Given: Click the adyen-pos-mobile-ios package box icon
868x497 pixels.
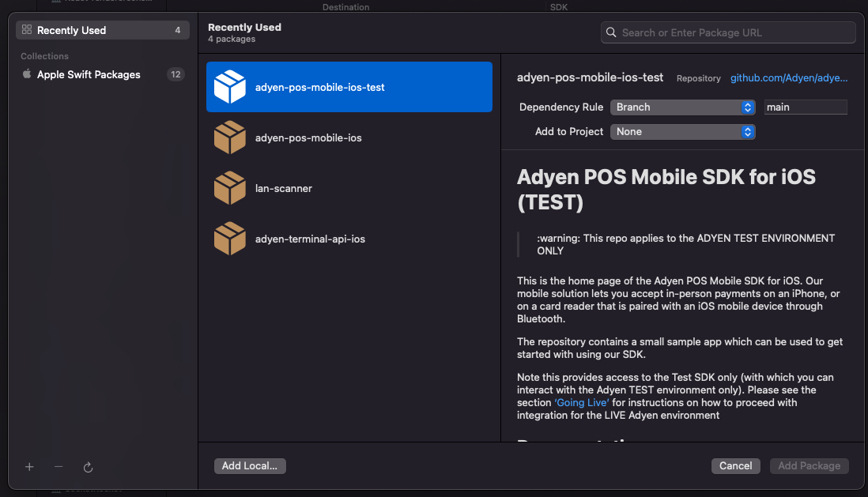Looking at the screenshot, I should click(x=230, y=137).
